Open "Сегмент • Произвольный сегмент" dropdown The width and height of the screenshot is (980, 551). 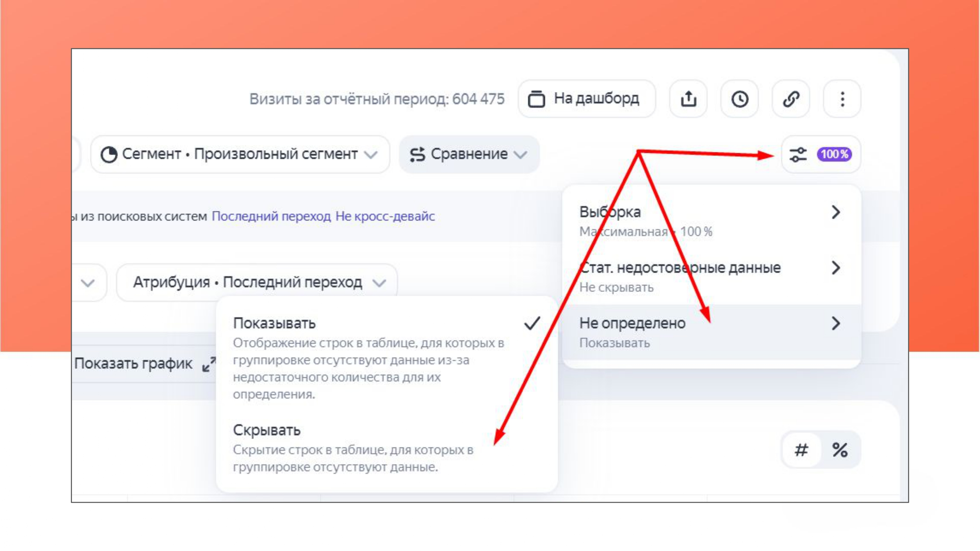(x=240, y=154)
